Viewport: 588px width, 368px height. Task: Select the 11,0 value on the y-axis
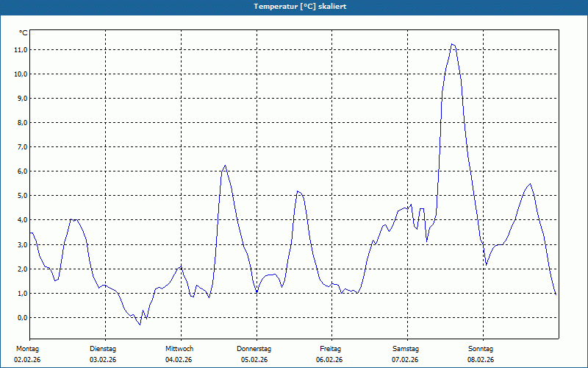tap(20, 50)
